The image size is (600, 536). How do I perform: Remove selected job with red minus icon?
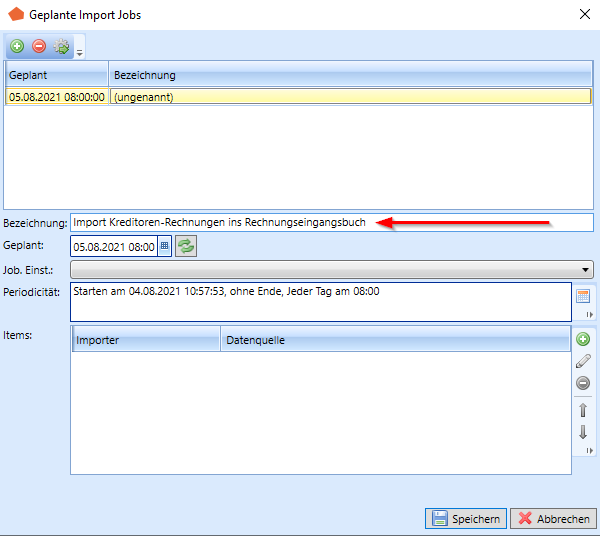click(x=39, y=46)
